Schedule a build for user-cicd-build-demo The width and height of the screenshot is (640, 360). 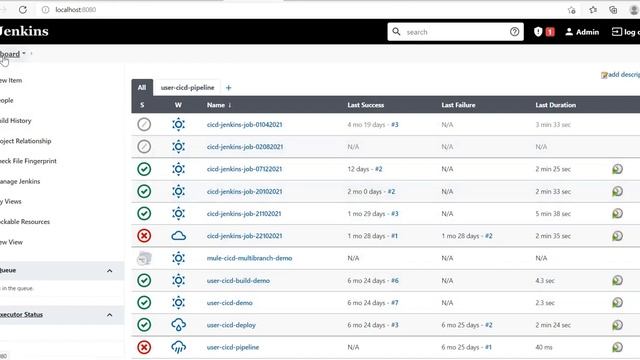point(617,280)
